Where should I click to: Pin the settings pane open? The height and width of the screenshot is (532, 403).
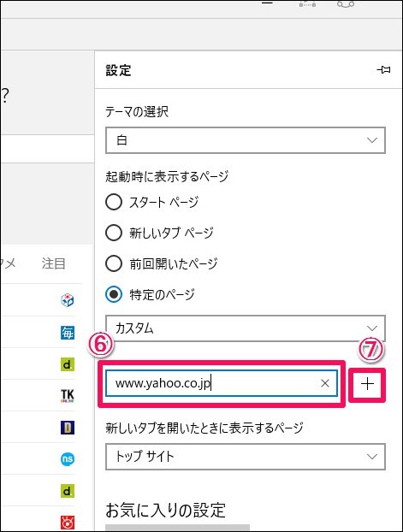pyautogui.click(x=383, y=70)
